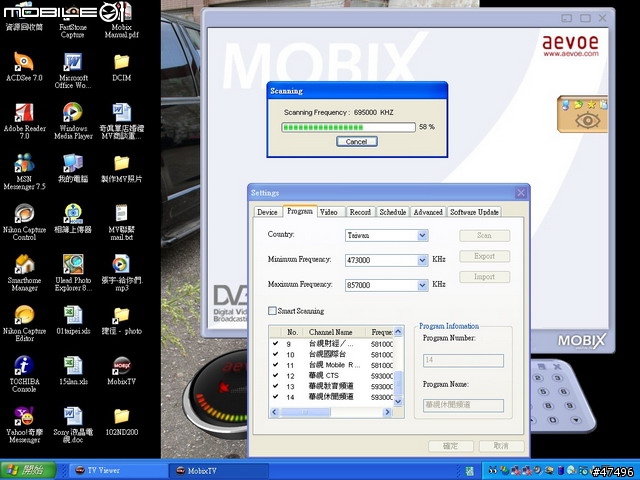The image size is (640, 480).
Task: Uncheck channel 10 in program list
Action: [276, 354]
